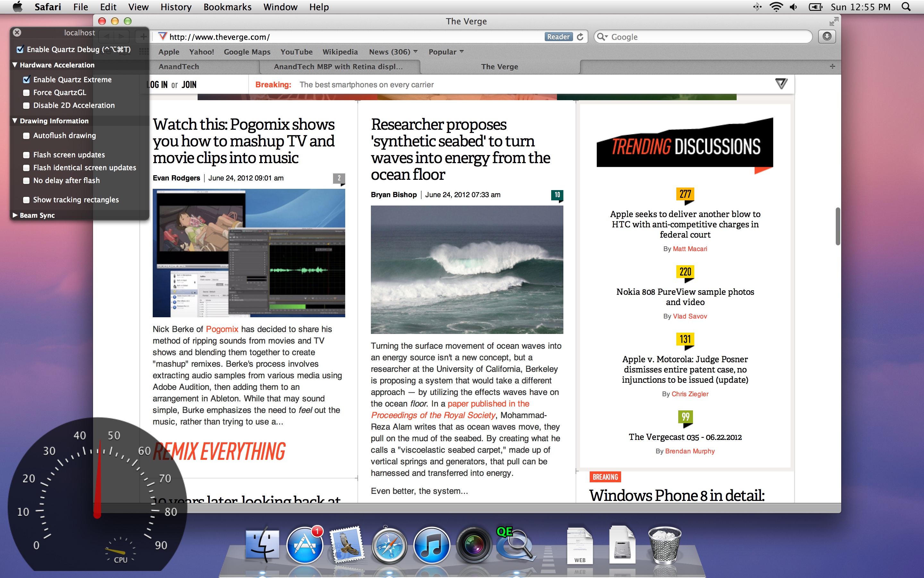This screenshot has width=924, height=578.
Task: Open Quartz Debug QE icon in Dock
Action: click(516, 544)
